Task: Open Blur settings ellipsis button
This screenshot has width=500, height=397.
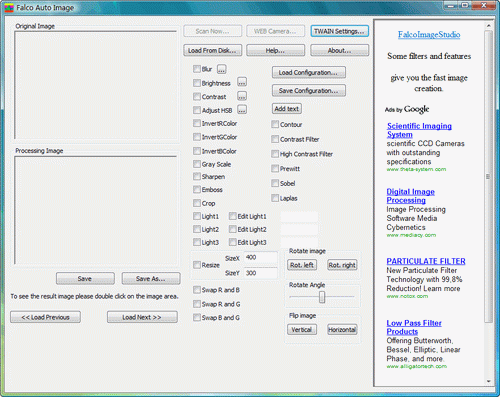Action: coord(222,69)
